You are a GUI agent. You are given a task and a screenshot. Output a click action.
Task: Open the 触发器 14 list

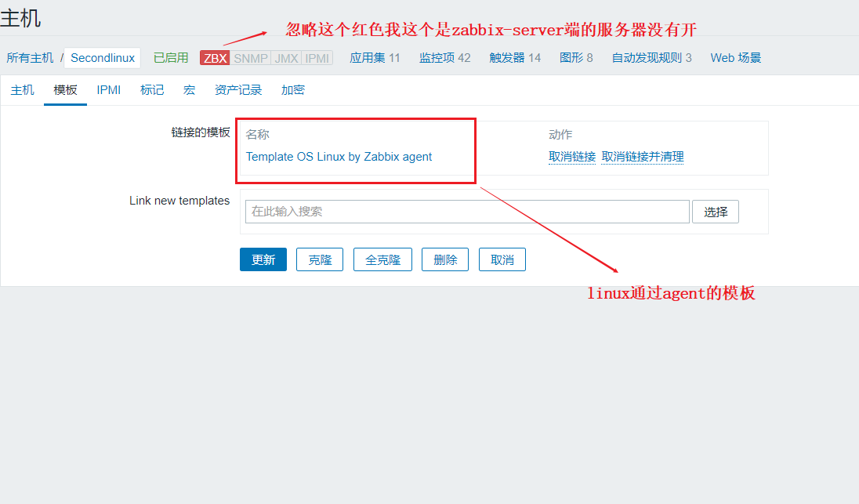514,57
